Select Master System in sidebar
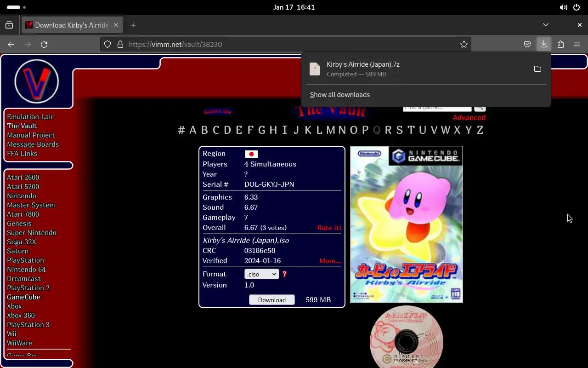Viewport: 588px width, 368px height. 31,205
